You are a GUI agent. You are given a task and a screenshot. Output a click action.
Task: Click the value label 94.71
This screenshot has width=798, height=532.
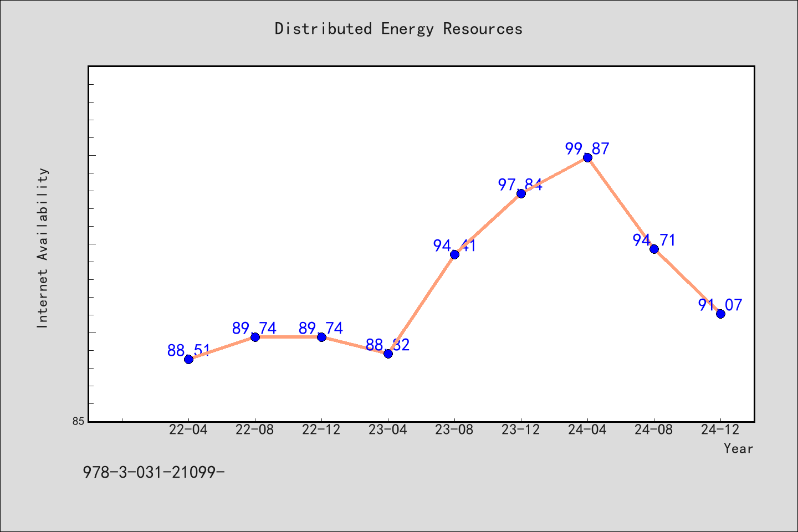tap(654, 240)
